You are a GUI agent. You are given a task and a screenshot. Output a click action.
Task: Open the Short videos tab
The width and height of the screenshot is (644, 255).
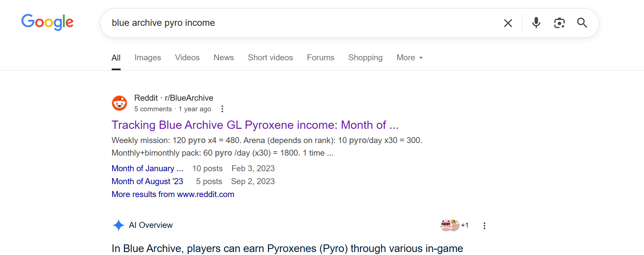pyautogui.click(x=270, y=58)
